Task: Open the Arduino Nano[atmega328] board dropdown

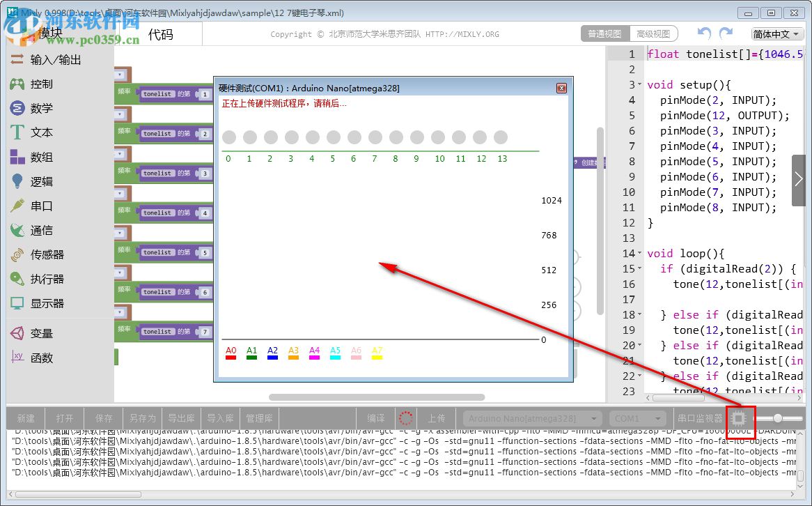Action: click(x=531, y=418)
